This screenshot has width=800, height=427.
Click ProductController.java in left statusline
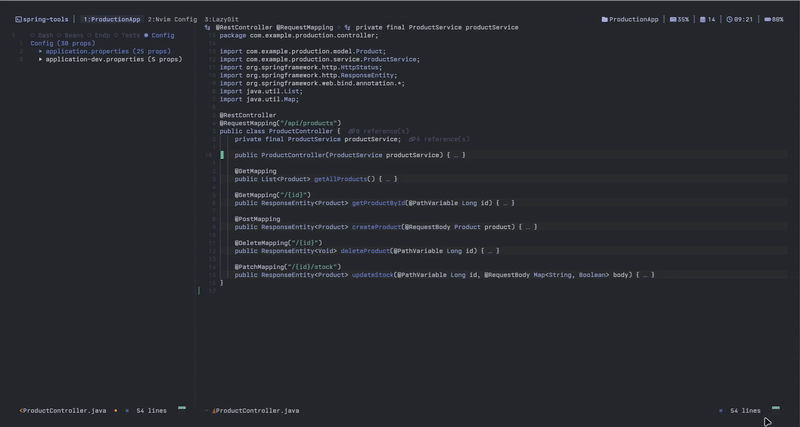65,411
